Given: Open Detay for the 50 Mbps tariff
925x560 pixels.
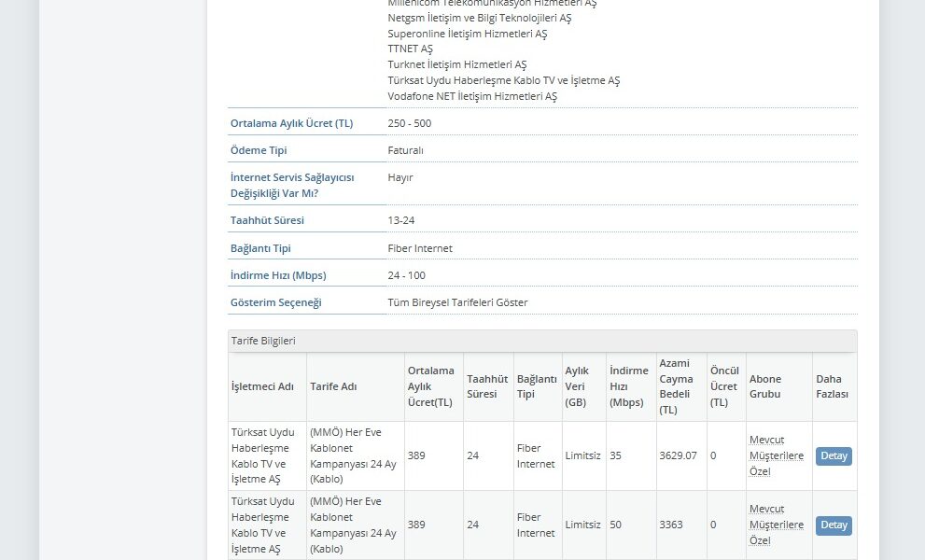Looking at the screenshot, I should point(834,525).
